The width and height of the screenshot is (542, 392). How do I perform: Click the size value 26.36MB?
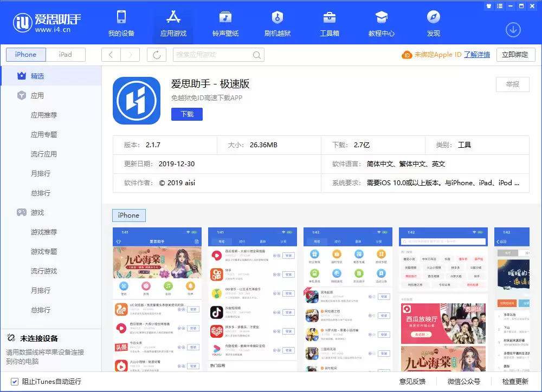coord(263,145)
